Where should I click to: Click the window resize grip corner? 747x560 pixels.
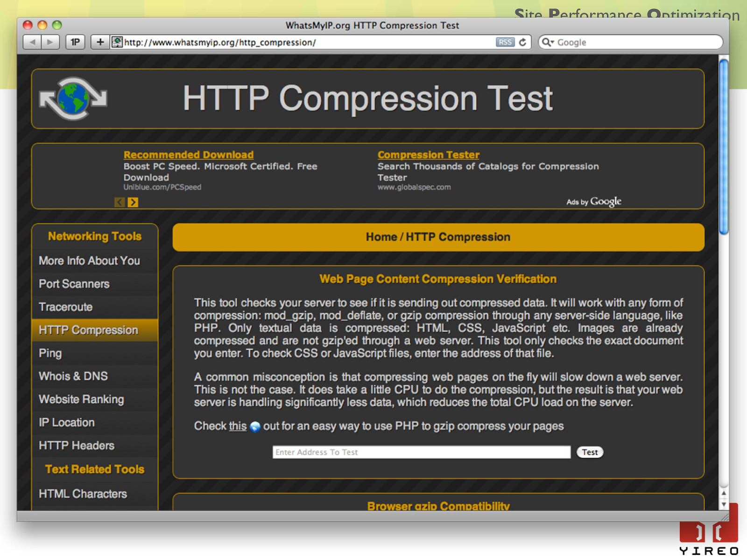725,517
